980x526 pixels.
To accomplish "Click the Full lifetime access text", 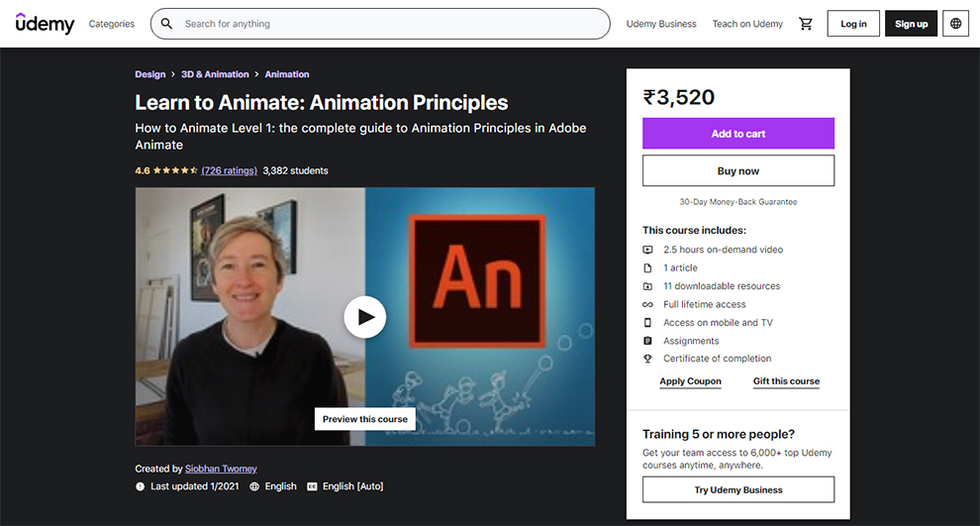I will click(705, 304).
